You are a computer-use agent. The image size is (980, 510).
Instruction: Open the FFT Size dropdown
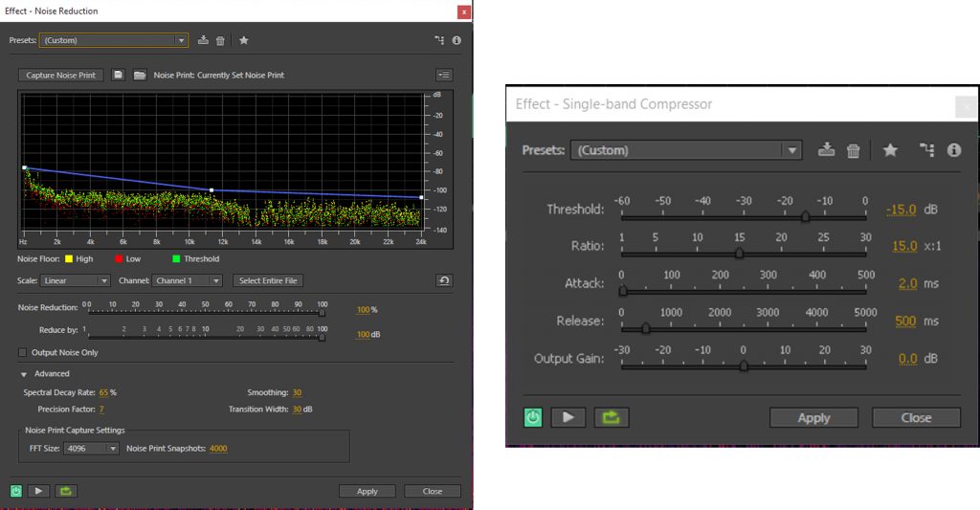[x=92, y=448]
